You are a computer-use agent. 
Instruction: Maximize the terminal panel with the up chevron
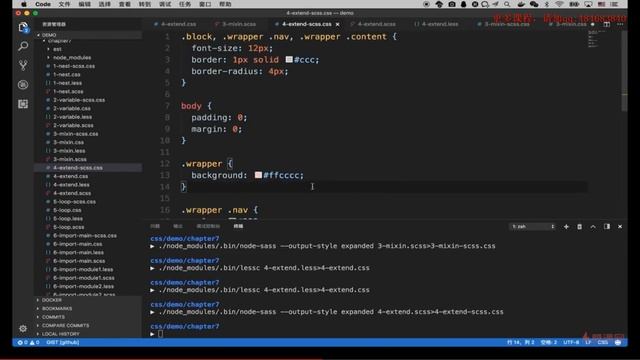point(593,227)
